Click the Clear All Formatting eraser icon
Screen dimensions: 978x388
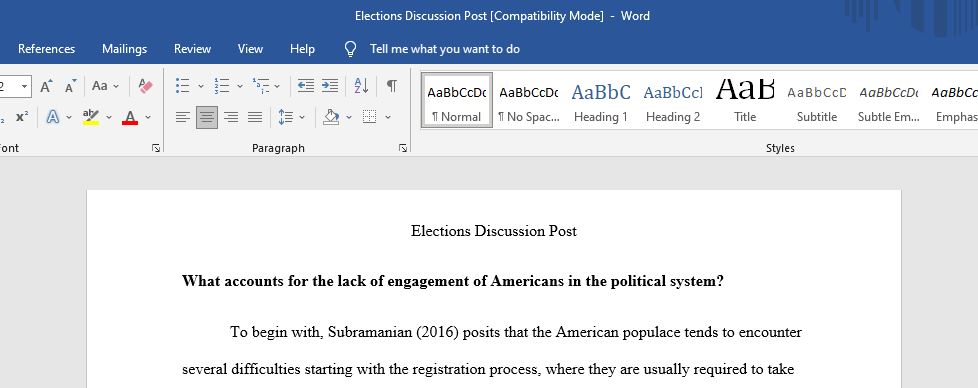[x=145, y=85]
